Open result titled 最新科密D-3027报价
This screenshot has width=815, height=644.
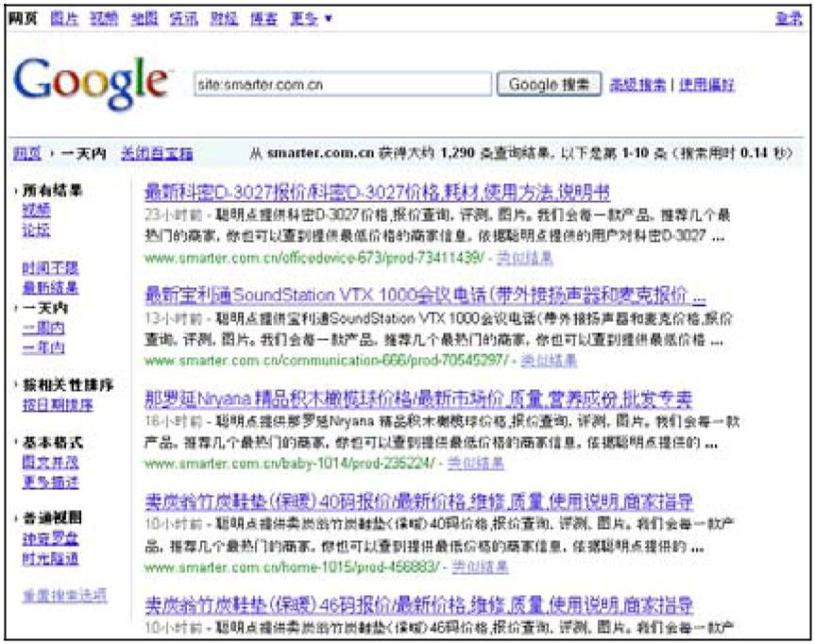pyautogui.click(x=377, y=193)
